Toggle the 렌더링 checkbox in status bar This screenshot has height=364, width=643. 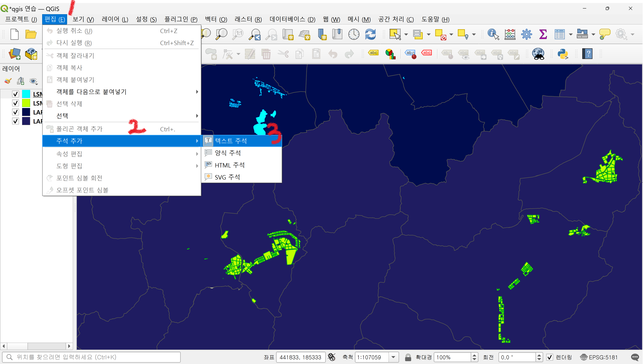[x=550, y=357]
